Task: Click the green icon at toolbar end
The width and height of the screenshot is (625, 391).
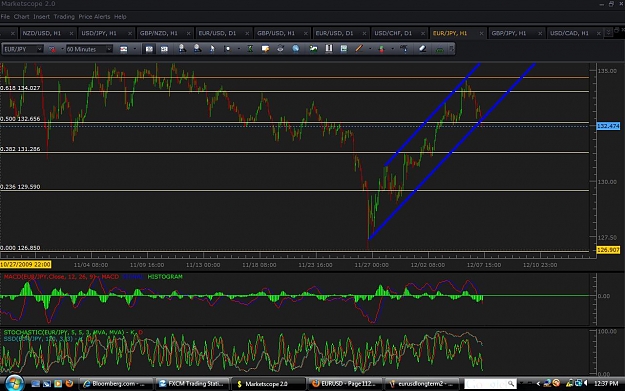Action: coord(439,49)
